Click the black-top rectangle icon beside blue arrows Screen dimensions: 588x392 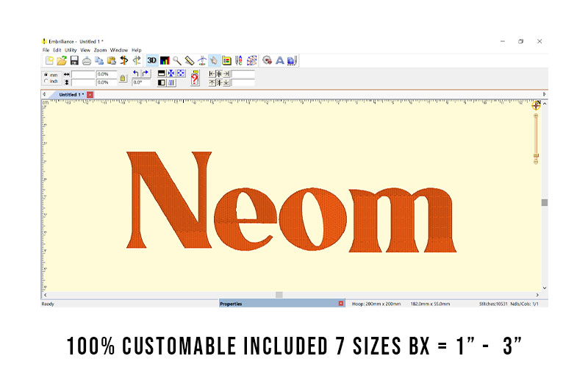162,73
